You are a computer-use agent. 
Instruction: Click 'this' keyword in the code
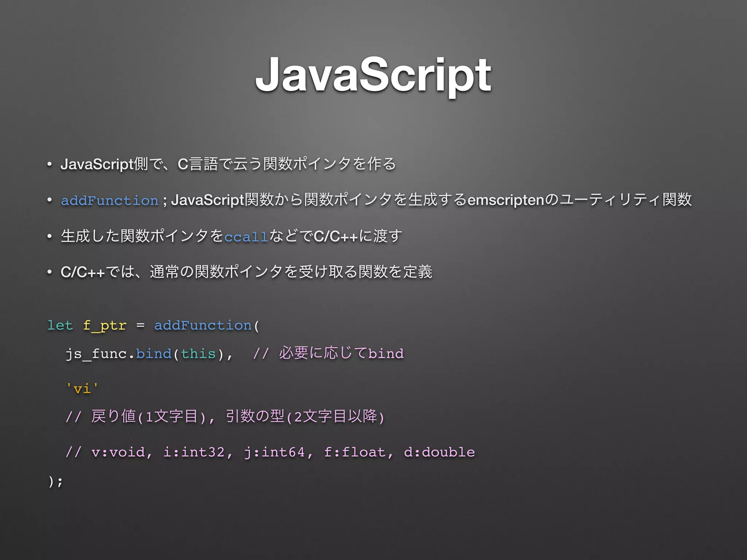pos(198,353)
